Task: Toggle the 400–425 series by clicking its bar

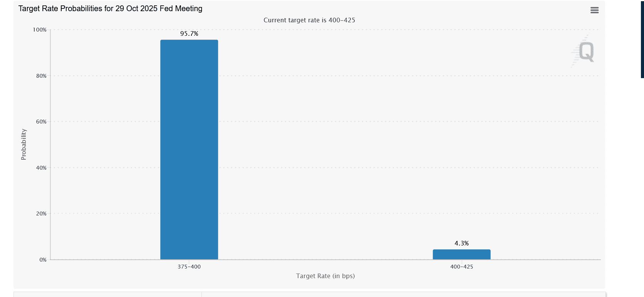Action: pyautogui.click(x=461, y=254)
